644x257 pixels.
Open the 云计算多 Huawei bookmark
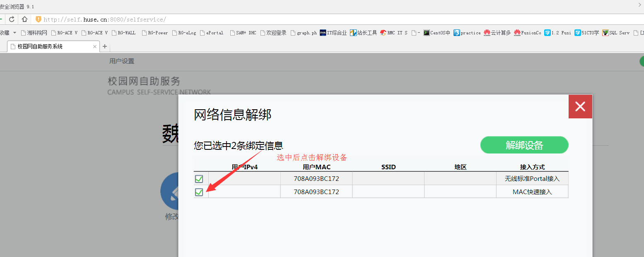point(497,33)
